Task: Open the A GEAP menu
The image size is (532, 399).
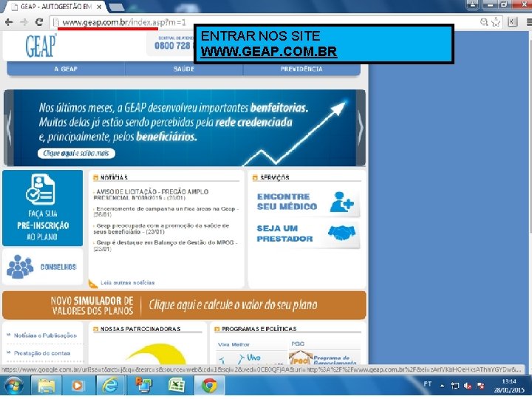Action: (x=66, y=69)
